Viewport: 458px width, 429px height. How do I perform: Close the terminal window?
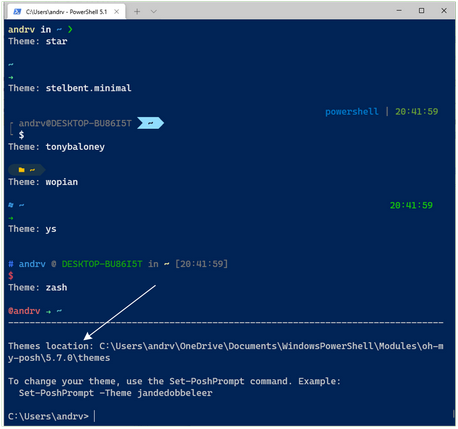pos(444,11)
